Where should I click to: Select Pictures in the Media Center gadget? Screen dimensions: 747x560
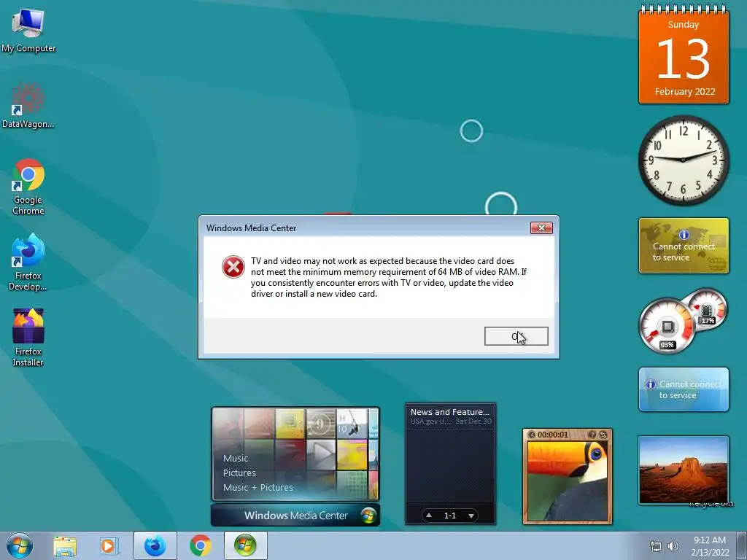pyautogui.click(x=239, y=472)
